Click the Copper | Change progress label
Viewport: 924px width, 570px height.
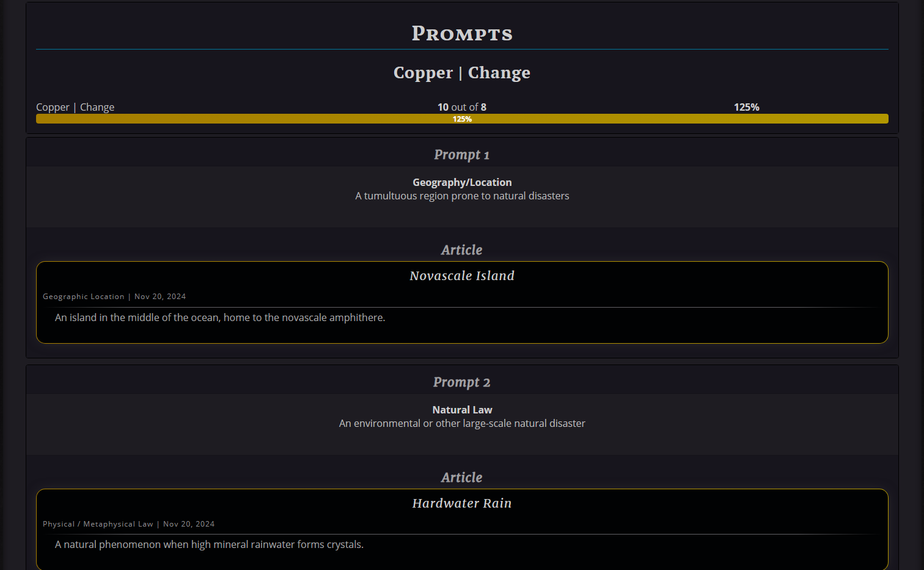pyautogui.click(x=75, y=107)
